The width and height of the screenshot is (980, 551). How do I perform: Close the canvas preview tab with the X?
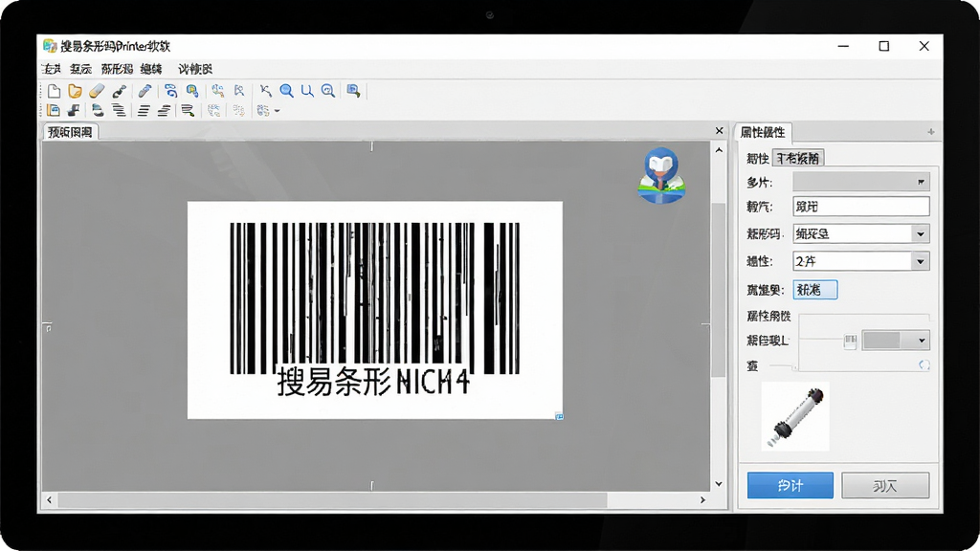pos(719,130)
